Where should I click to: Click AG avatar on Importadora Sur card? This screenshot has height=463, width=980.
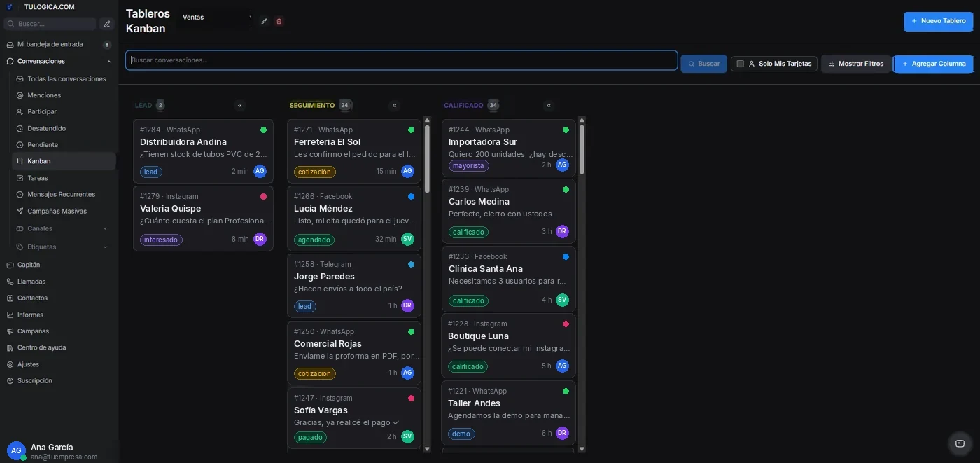(562, 165)
